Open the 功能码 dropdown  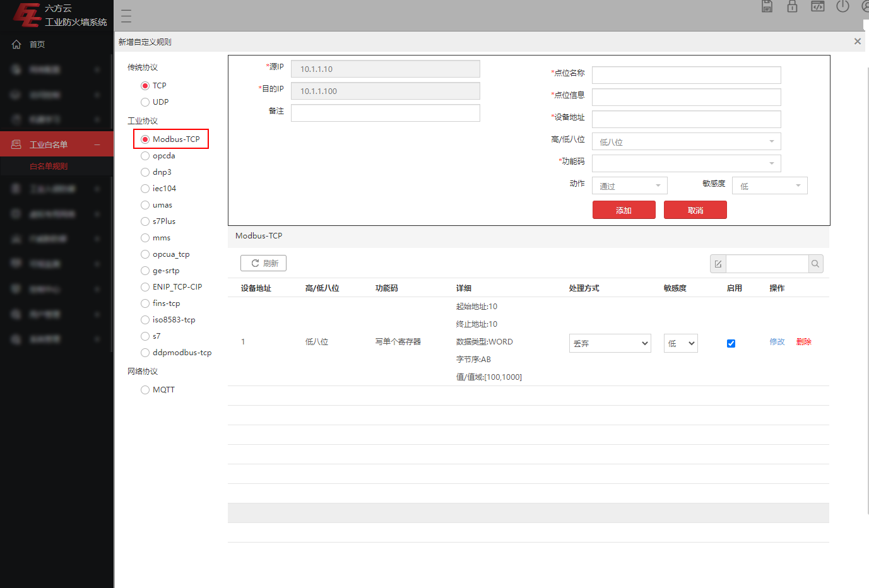point(687,163)
